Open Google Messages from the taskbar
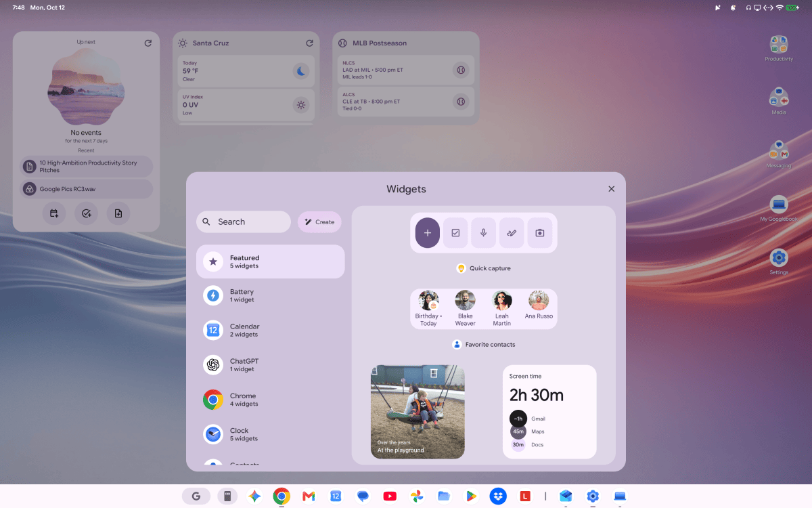Image resolution: width=812 pixels, height=508 pixels. pos(363,496)
